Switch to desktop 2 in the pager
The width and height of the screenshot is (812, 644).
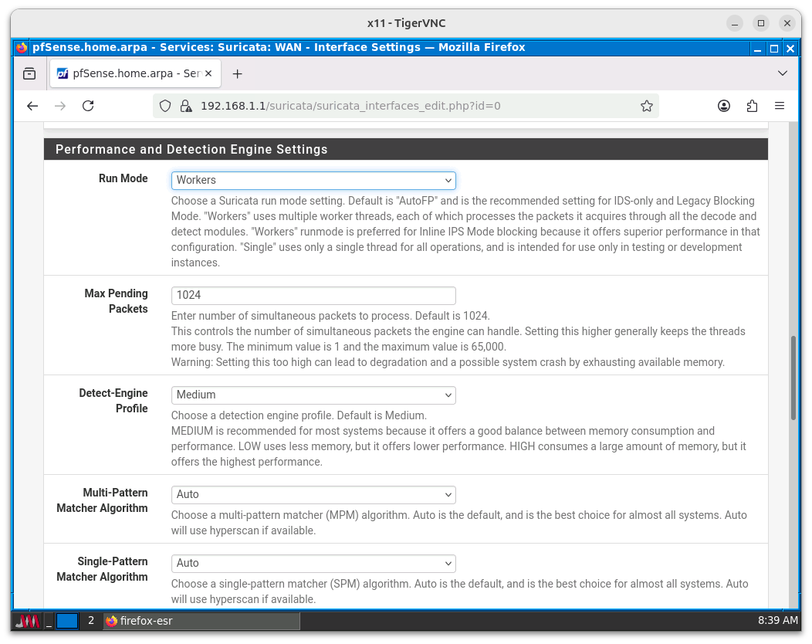(90, 621)
